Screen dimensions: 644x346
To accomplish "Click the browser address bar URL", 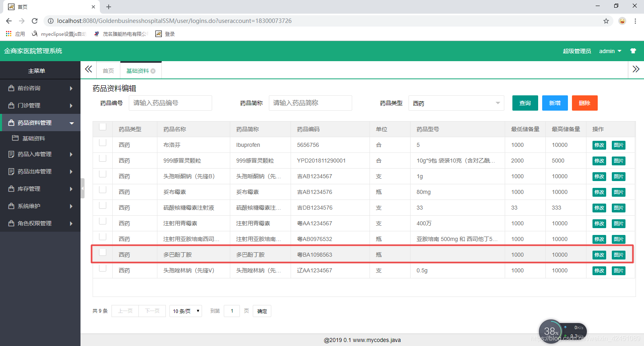I will (x=174, y=21).
